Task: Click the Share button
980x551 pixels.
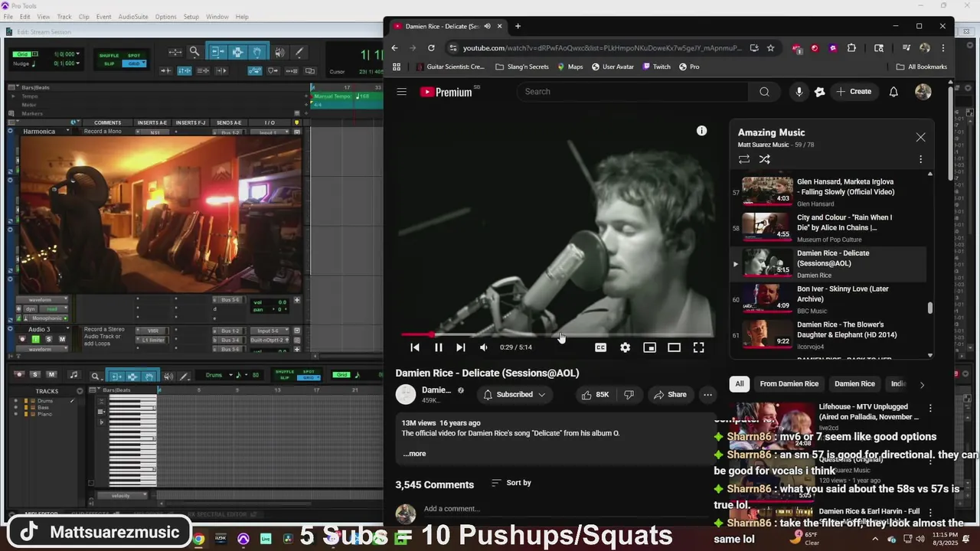Action: coord(670,395)
